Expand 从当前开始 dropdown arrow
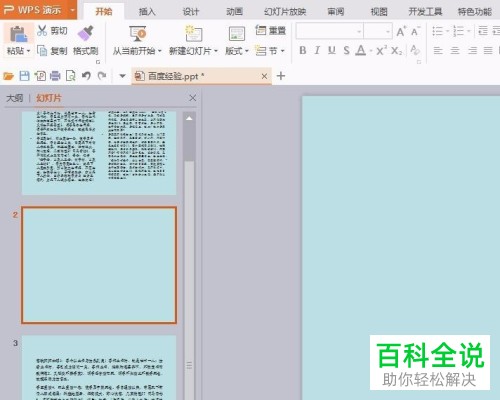 click(159, 51)
